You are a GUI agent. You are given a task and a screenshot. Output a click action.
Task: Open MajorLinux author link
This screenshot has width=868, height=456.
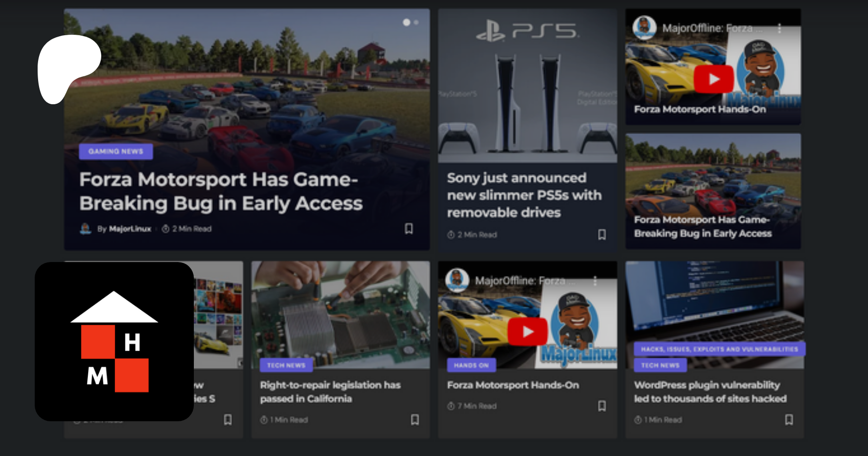[130, 229]
